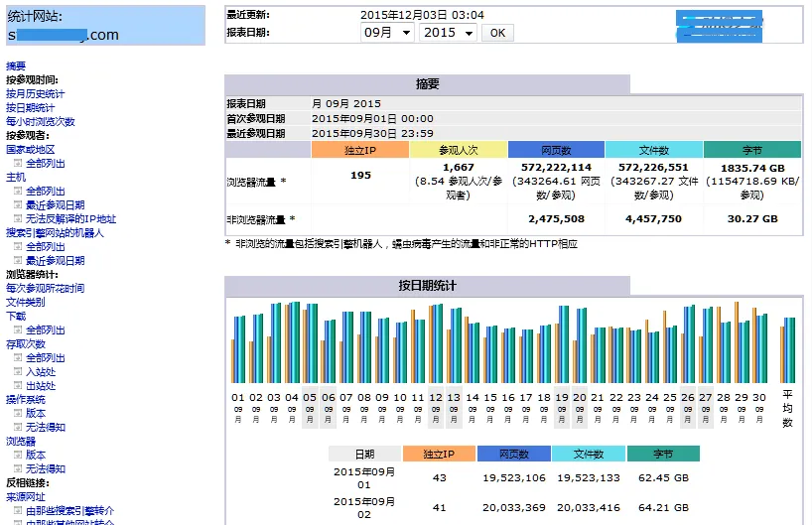Click page icon beside 全部列出 under 下载
Viewport: 812px width, 525px height.
coord(18,329)
